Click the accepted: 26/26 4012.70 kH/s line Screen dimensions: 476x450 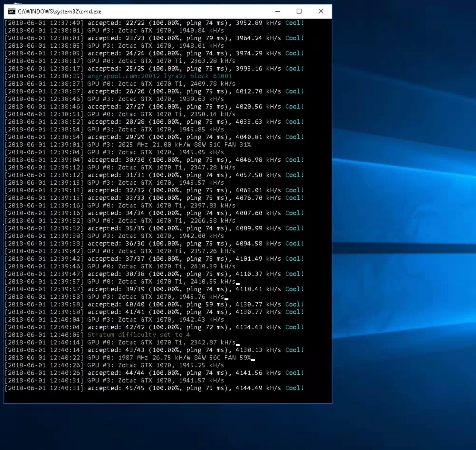click(x=154, y=91)
